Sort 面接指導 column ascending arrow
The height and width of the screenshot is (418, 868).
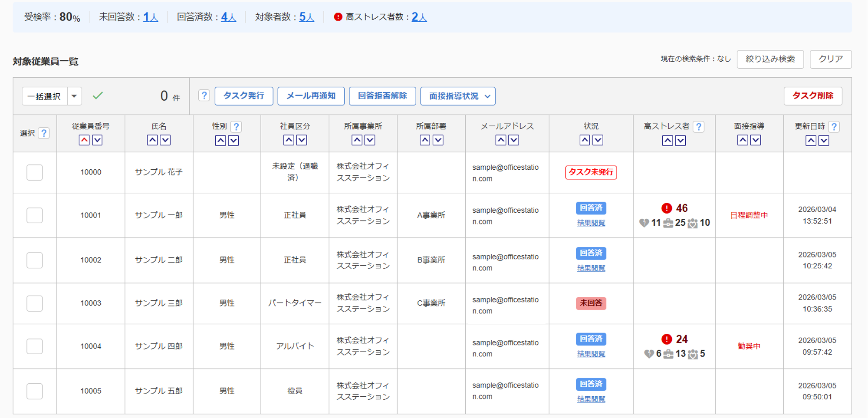pos(743,140)
